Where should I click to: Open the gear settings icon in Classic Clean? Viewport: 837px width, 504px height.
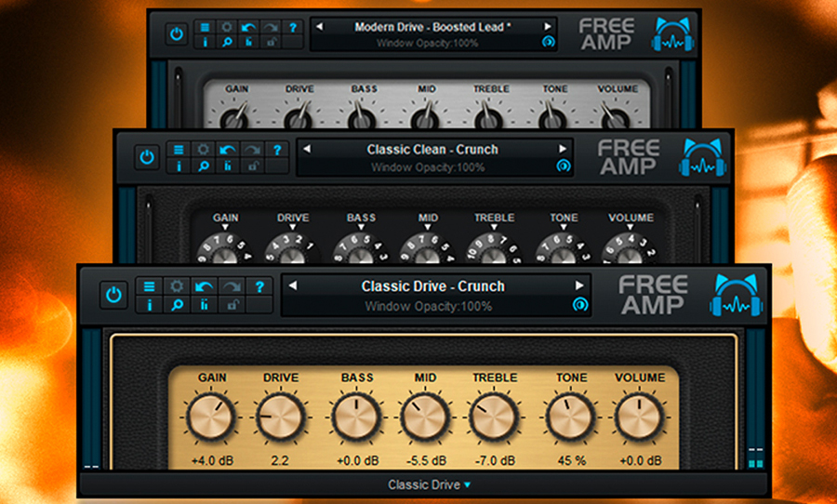tap(203, 149)
